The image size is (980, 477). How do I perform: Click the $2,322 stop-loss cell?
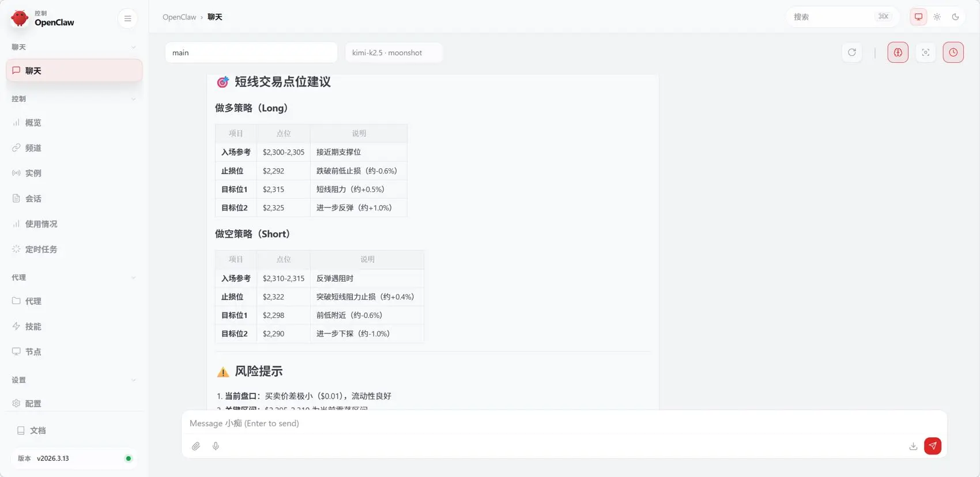[284, 297]
